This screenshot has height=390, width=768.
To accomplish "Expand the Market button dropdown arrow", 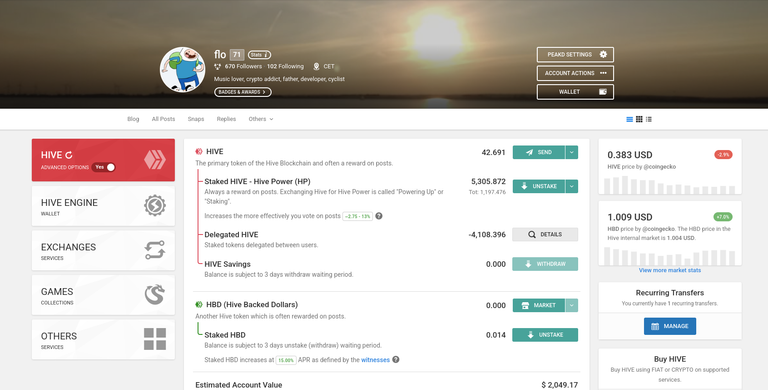I will (x=572, y=305).
